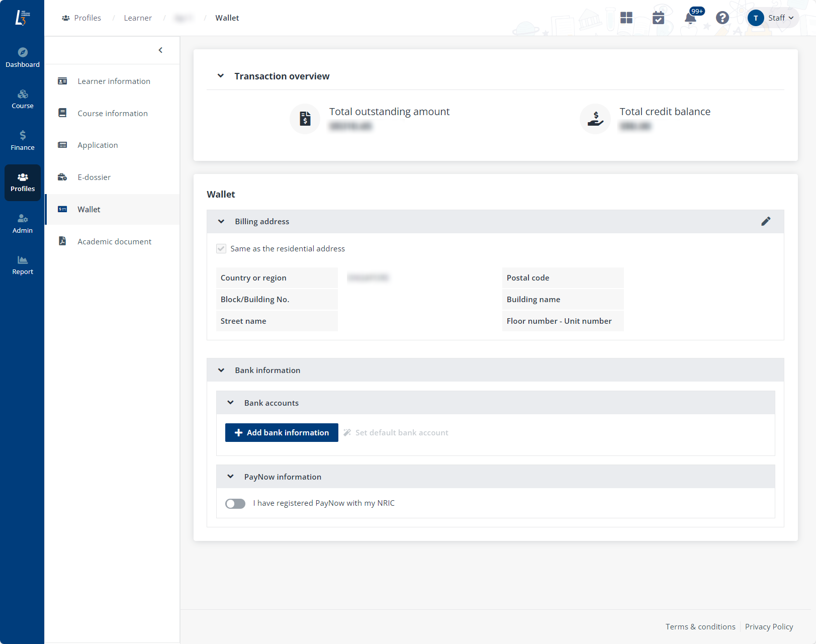The image size is (816, 644).
Task: Open the Report section
Action: (23, 265)
